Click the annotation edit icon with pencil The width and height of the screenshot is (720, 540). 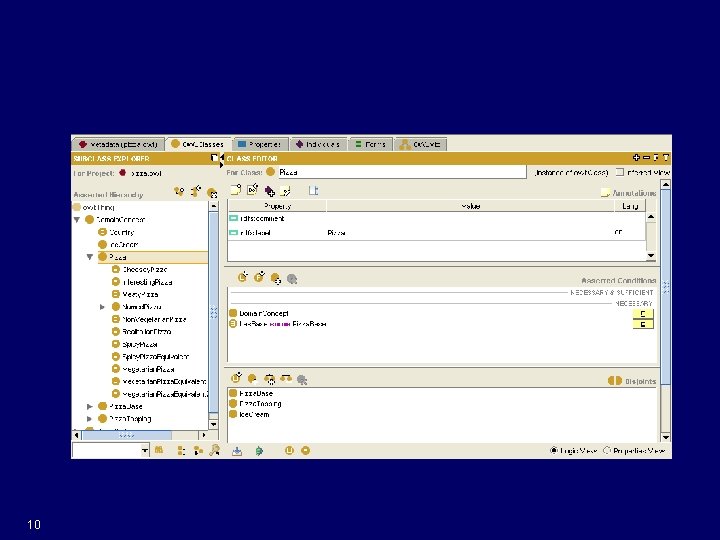[253, 190]
